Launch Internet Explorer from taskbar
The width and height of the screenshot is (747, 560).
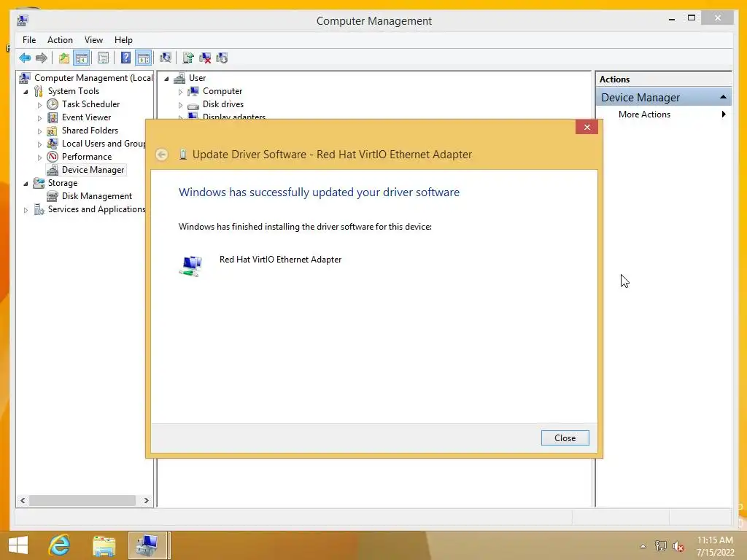[60, 545]
